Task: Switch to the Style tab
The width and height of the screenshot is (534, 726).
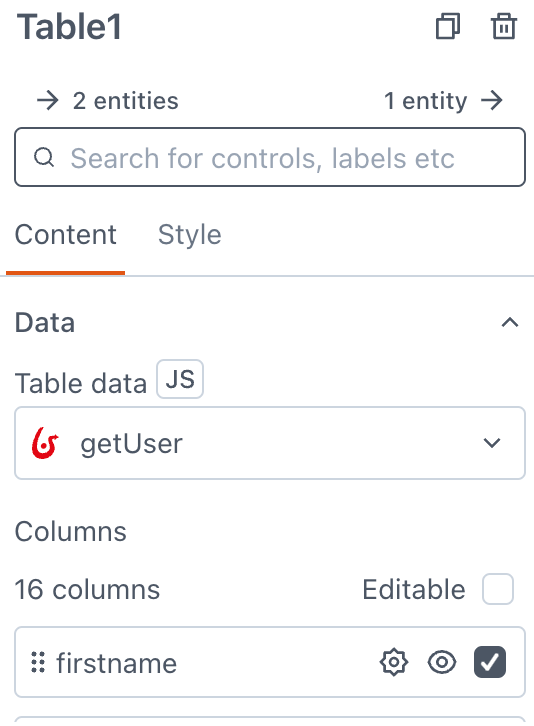Action: pos(189,235)
